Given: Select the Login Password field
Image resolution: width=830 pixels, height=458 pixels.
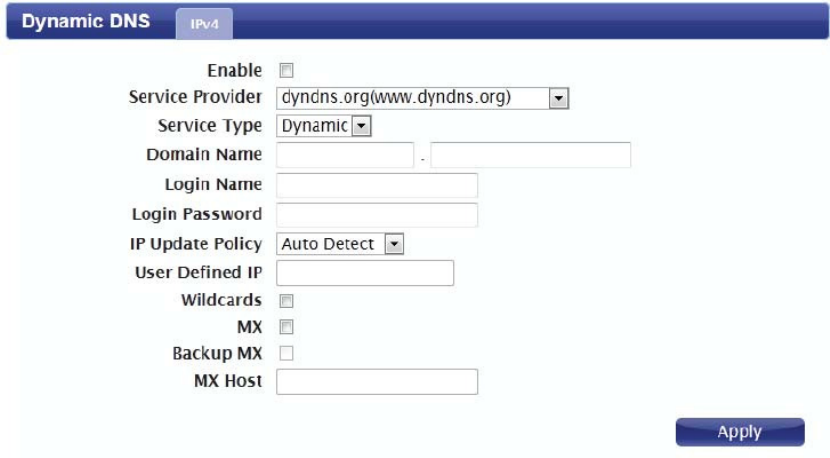Looking at the screenshot, I should tap(376, 214).
